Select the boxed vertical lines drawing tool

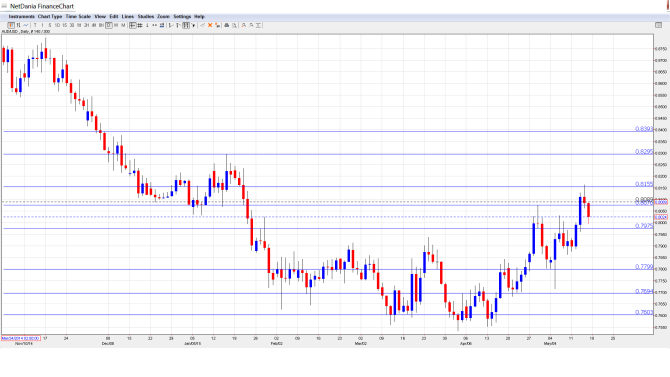pos(186,26)
